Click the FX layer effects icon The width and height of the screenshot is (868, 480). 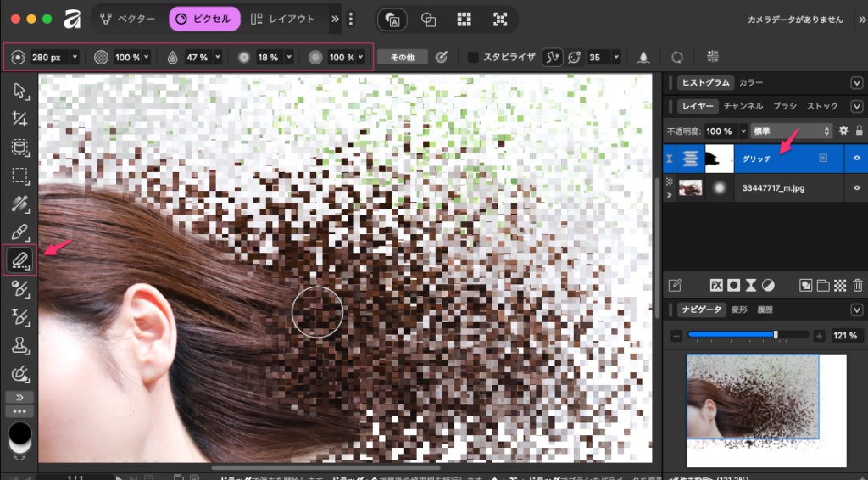point(715,285)
